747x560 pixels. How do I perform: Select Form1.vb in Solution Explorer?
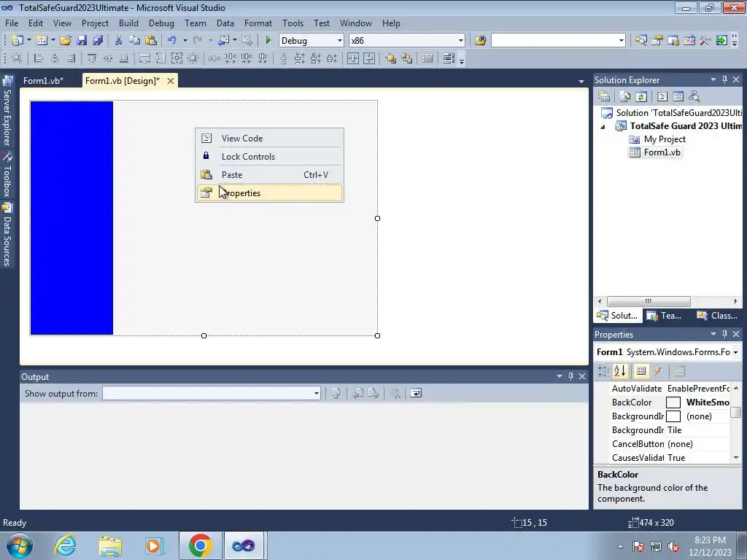tap(662, 152)
